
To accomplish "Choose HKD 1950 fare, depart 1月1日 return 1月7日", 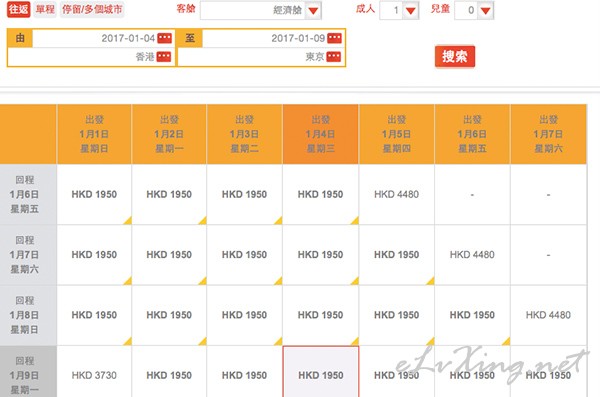I will click(x=94, y=255).
